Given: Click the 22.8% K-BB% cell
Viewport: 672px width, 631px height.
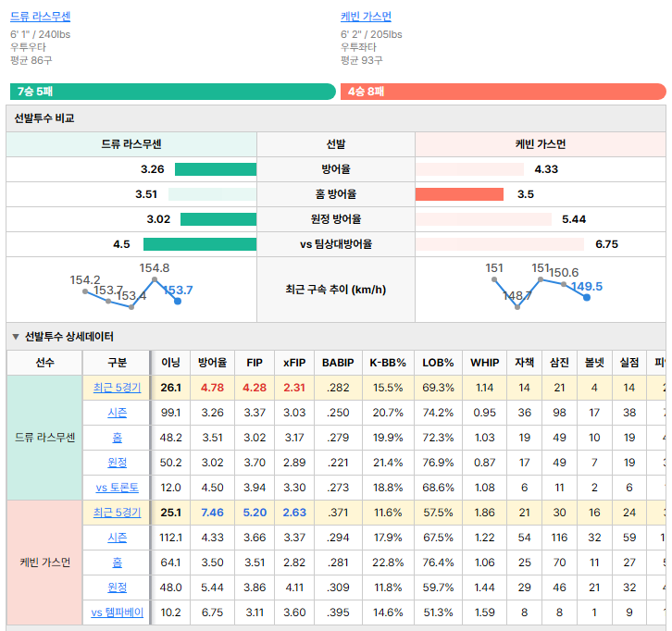Looking at the screenshot, I should (388, 563).
